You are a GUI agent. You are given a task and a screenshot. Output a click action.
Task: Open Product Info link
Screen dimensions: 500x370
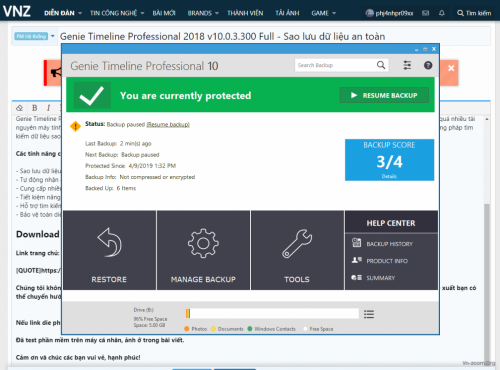[387, 261]
